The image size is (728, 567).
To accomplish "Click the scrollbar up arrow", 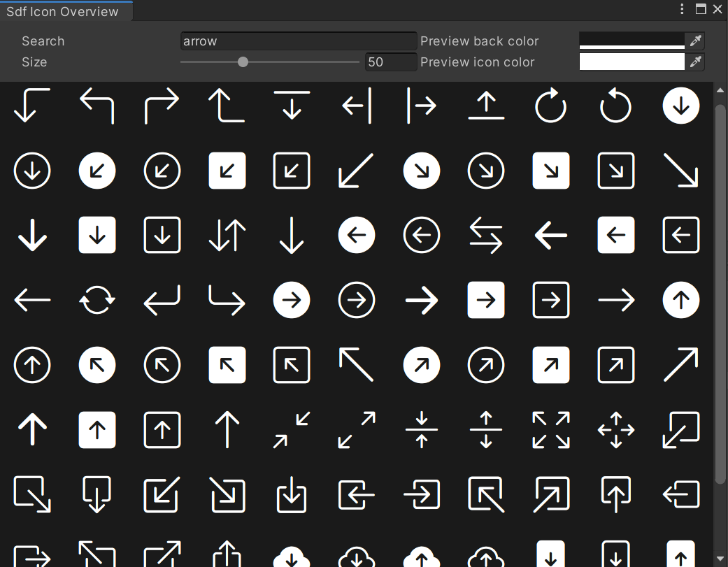I will 720,90.
